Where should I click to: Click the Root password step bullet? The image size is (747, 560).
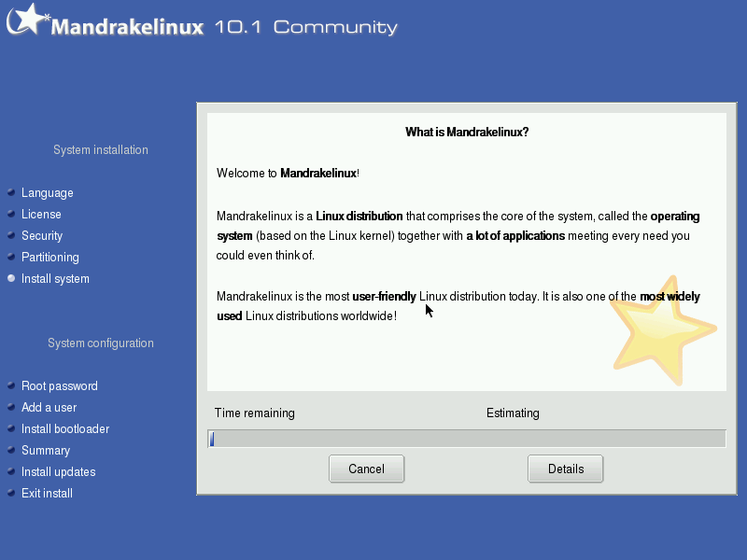[x=11, y=385]
